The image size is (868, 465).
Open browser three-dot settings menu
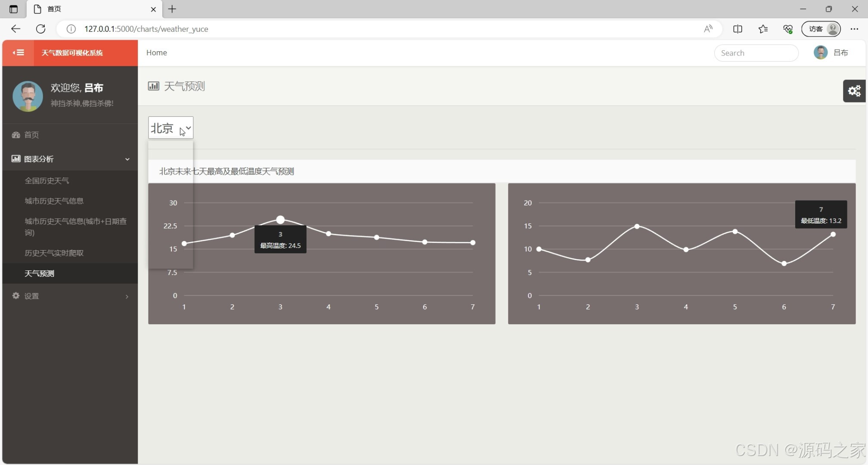[x=854, y=29]
